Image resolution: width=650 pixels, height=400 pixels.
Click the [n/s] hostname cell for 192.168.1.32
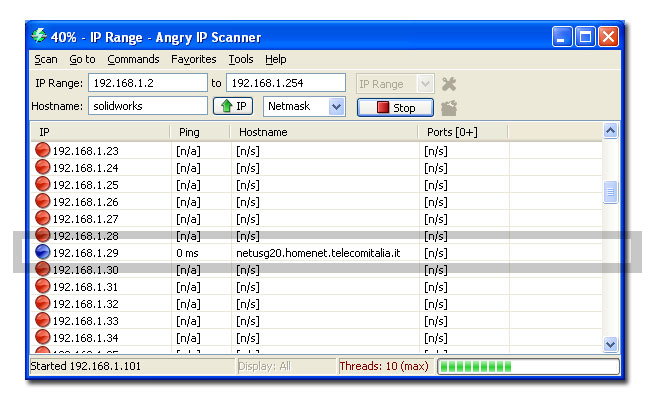click(x=248, y=304)
